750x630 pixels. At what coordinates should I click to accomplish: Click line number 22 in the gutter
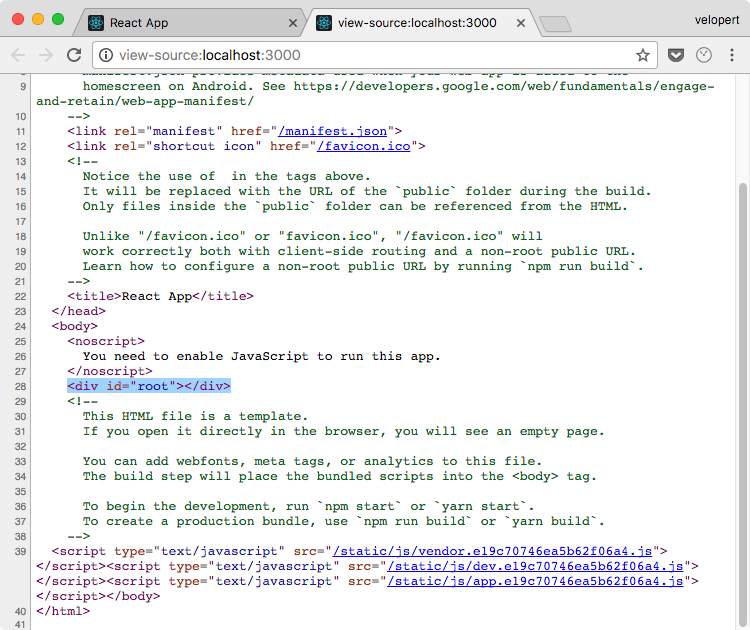(20, 297)
